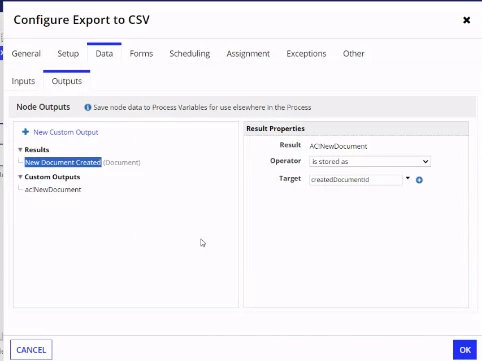482x361 pixels.
Task: Open the Setup tab
Action: tap(68, 54)
